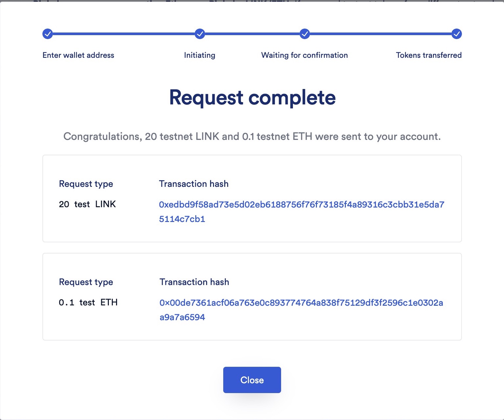Click the Waiting for confirmation checkmark icon
Image resolution: width=504 pixels, height=420 pixels.
pyautogui.click(x=305, y=34)
